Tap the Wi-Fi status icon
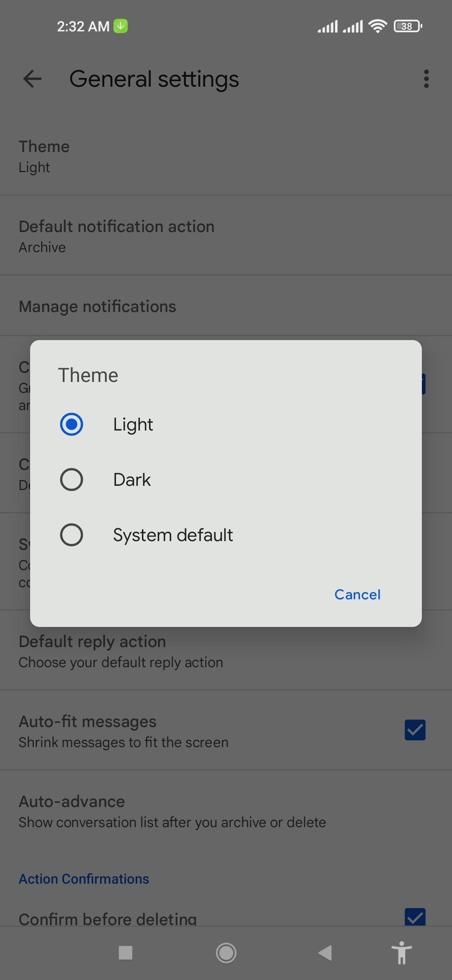The image size is (452, 980). click(378, 26)
